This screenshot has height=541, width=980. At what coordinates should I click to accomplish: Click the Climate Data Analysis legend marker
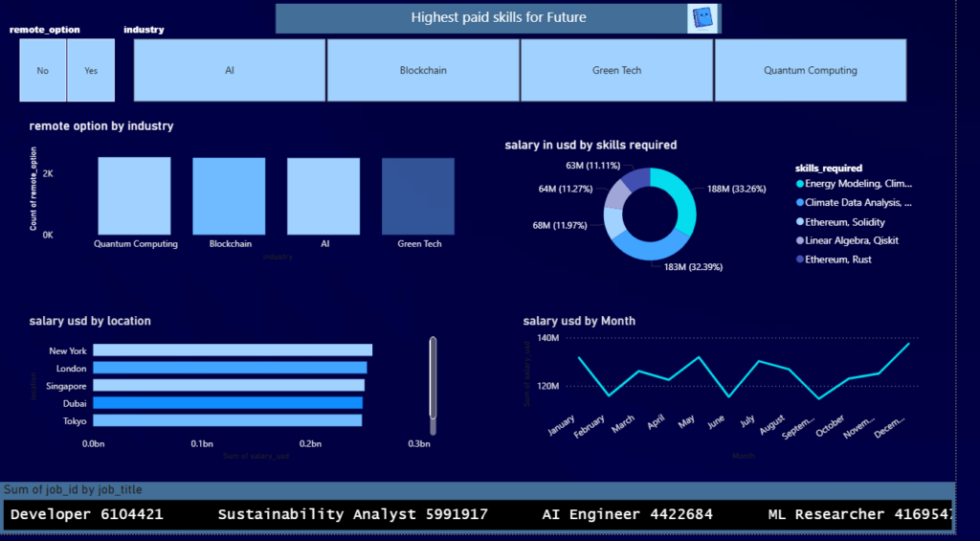coord(800,203)
